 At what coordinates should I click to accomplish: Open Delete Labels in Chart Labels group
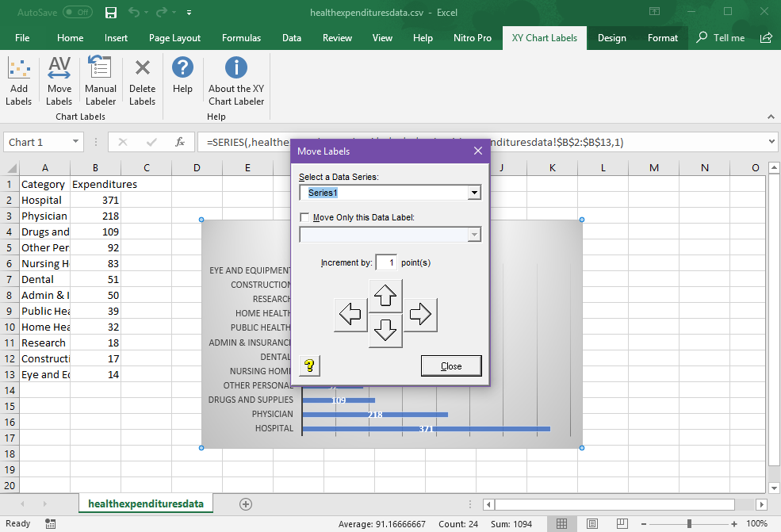coord(142,78)
